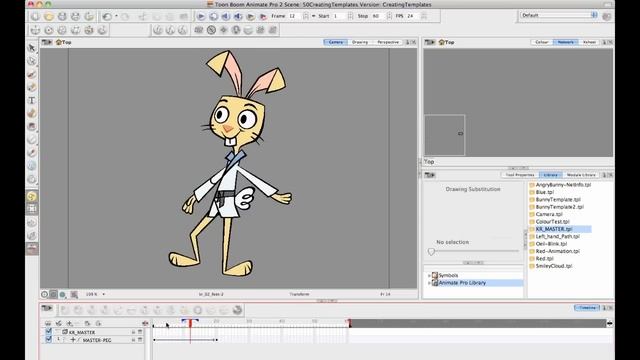Click the highlighted yellow Transform tool

click(32, 196)
